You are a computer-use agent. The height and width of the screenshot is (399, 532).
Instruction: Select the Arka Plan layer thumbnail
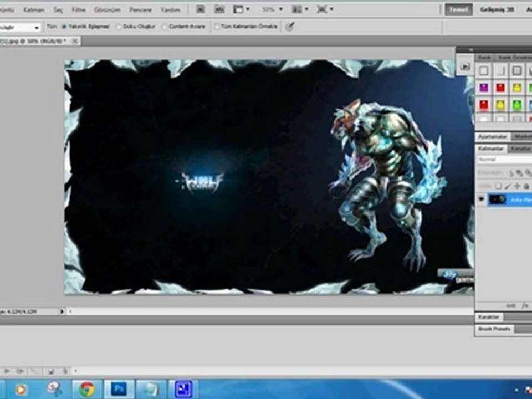[498, 199]
